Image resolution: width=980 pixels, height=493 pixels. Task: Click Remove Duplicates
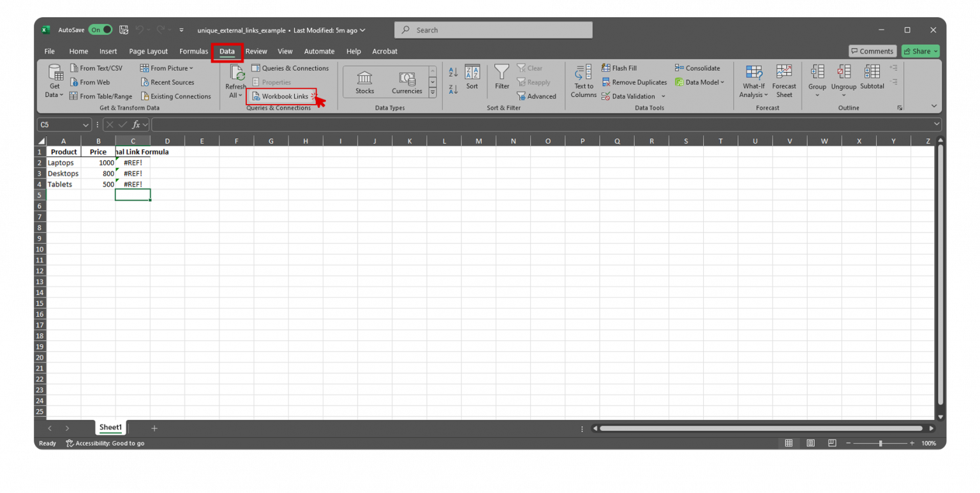(x=634, y=82)
